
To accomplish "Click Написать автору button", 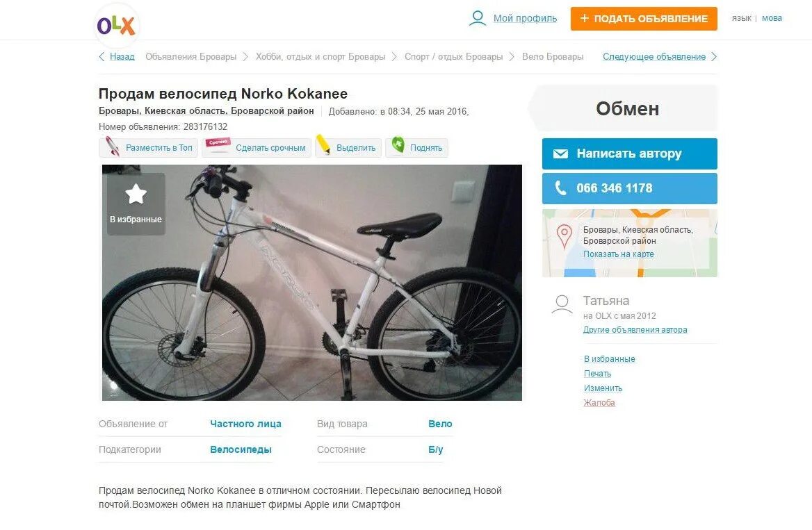I will tap(629, 154).
